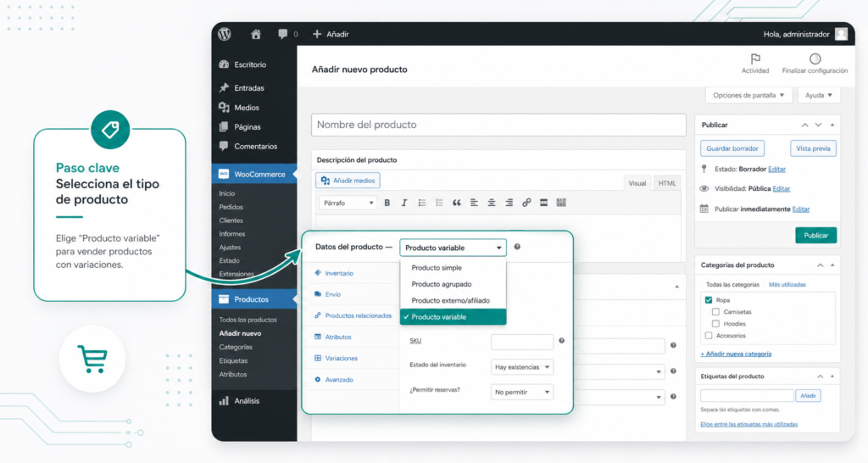The width and height of the screenshot is (868, 463).
Task: Choose Producto variable option in list
Action: pyautogui.click(x=453, y=317)
